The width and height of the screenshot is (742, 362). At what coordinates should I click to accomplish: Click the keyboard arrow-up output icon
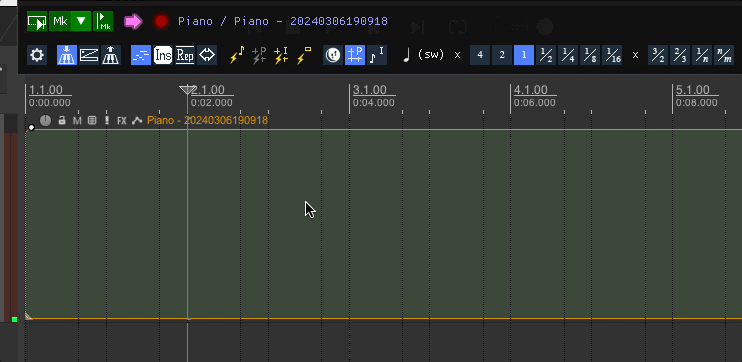[111, 55]
